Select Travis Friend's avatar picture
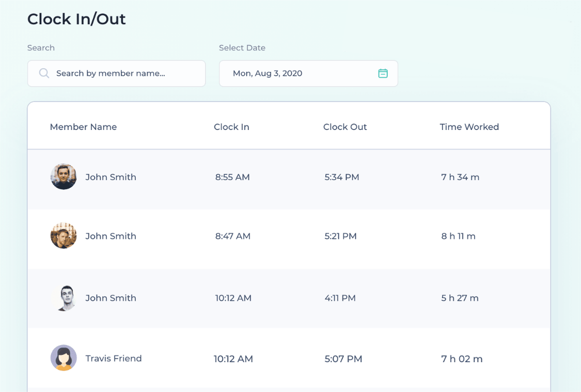Screen dimensions: 581x392 click(x=64, y=358)
